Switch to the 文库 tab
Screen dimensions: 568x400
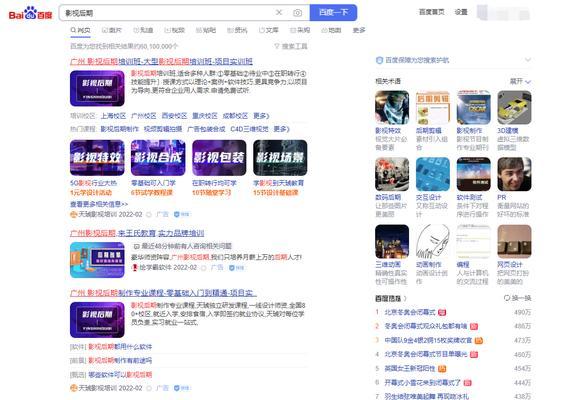(x=268, y=30)
